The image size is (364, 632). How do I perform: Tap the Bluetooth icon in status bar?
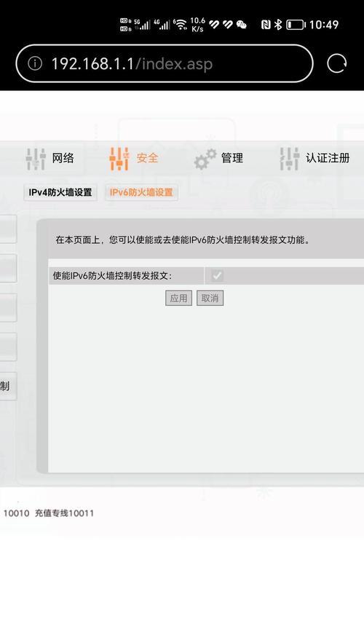278,25
